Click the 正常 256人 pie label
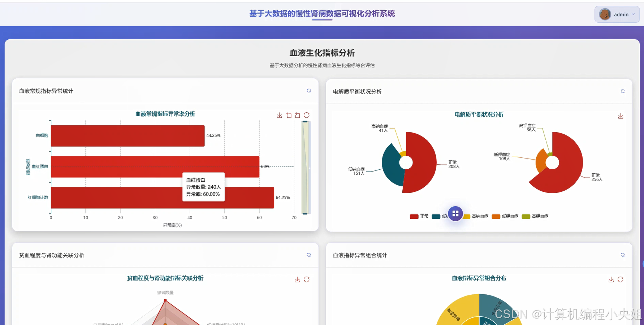The height and width of the screenshot is (325, 644). [x=597, y=177]
